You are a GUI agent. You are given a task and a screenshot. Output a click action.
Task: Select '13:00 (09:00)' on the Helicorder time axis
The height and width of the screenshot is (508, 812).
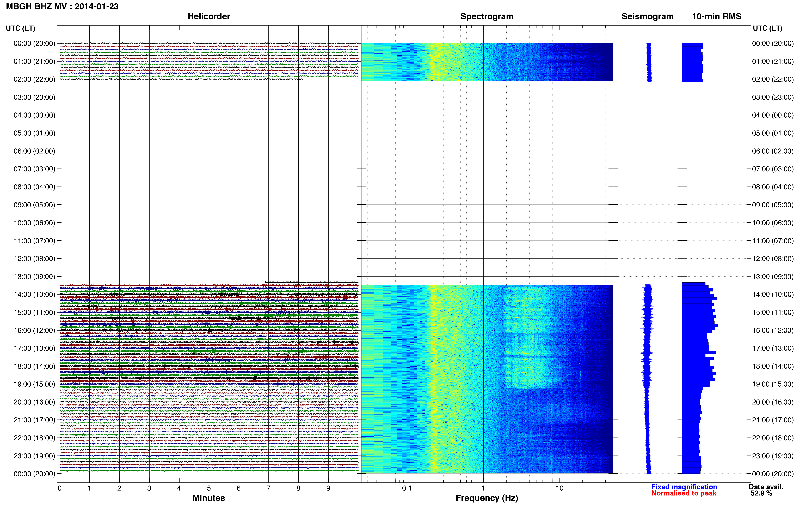click(x=34, y=277)
